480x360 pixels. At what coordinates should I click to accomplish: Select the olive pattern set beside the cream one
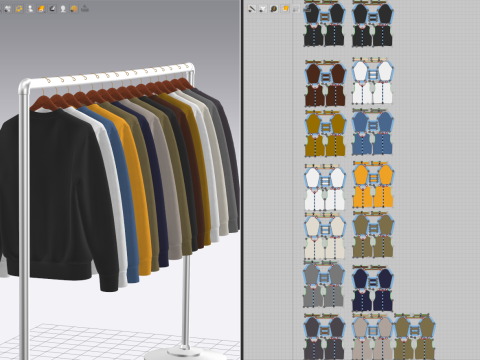click(x=373, y=235)
